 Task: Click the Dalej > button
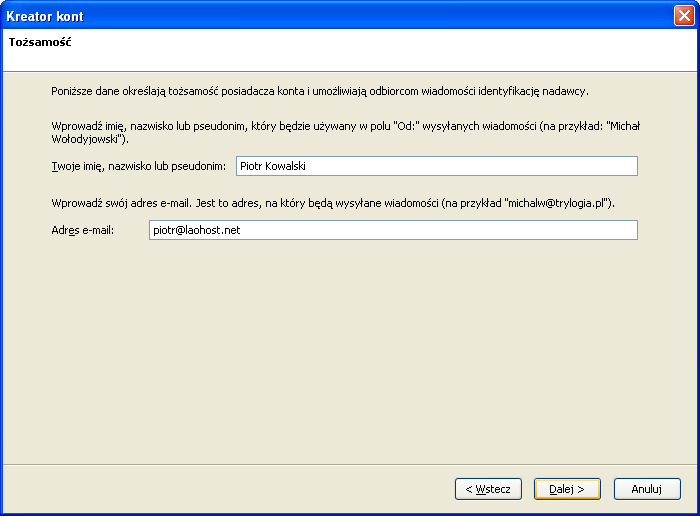[x=567, y=489]
